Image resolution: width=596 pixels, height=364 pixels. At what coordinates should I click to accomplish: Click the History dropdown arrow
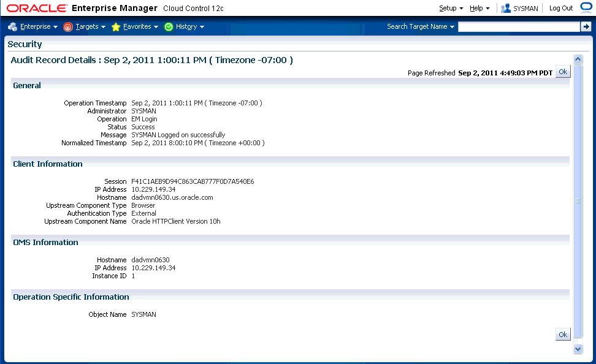[x=202, y=27]
